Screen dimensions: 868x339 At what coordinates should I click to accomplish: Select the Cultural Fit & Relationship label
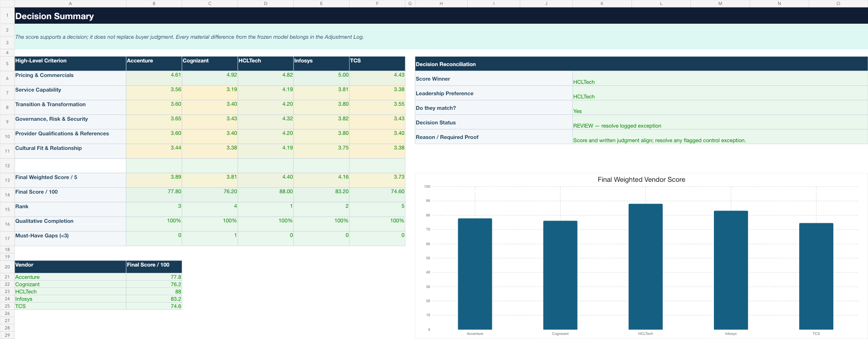click(x=70, y=151)
